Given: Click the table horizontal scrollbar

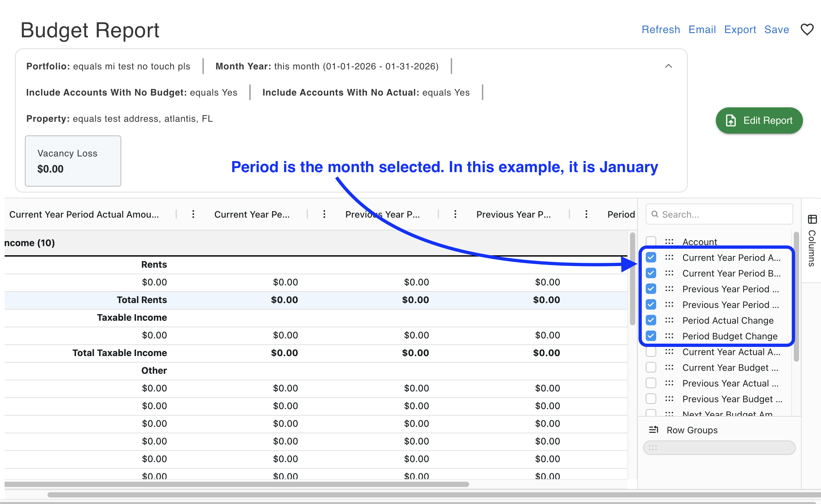Looking at the screenshot, I should point(237,484).
